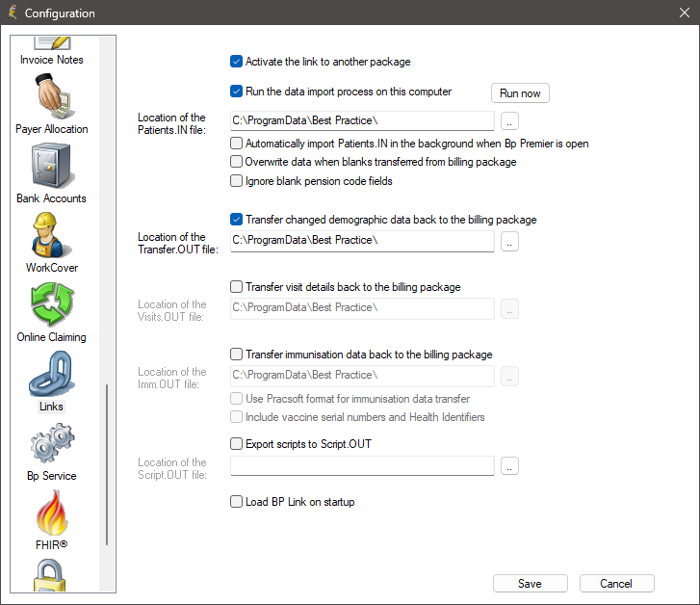Toggle Ignore blank pension code fields
This screenshot has height=605, width=700.
tap(236, 181)
